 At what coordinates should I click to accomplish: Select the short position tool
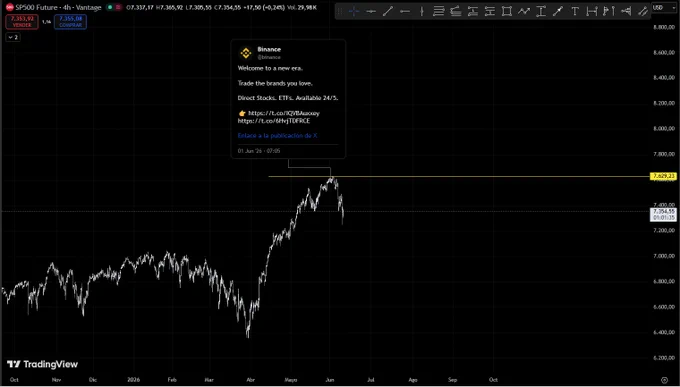pyautogui.click(x=490, y=12)
